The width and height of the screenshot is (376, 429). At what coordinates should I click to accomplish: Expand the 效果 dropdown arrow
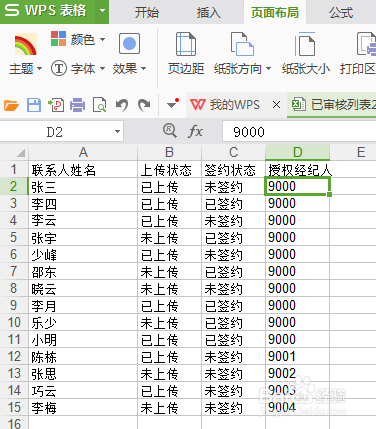144,69
